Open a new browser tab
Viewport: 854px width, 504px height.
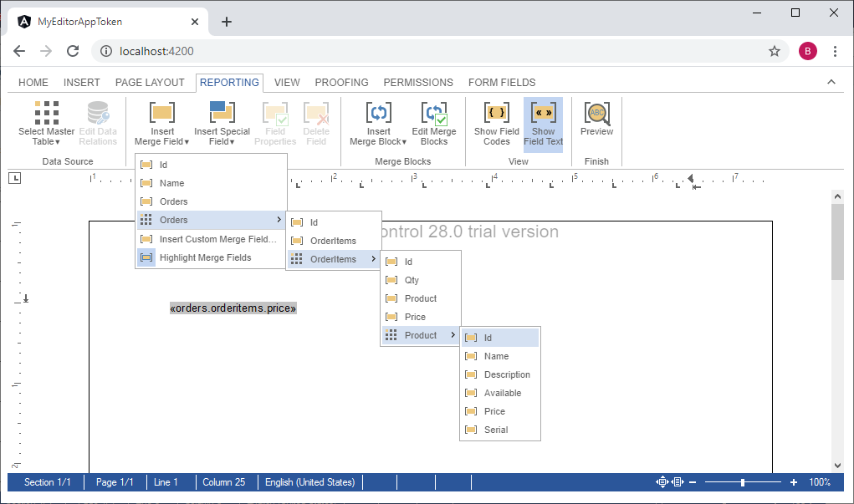click(227, 22)
